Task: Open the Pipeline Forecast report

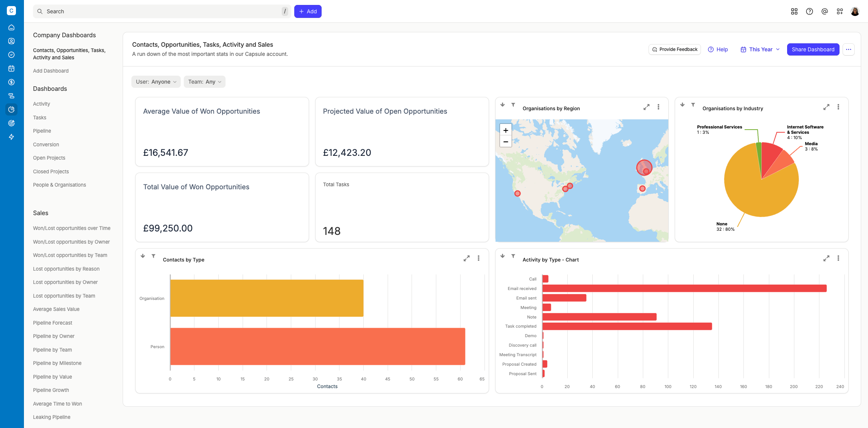Action: click(x=52, y=323)
